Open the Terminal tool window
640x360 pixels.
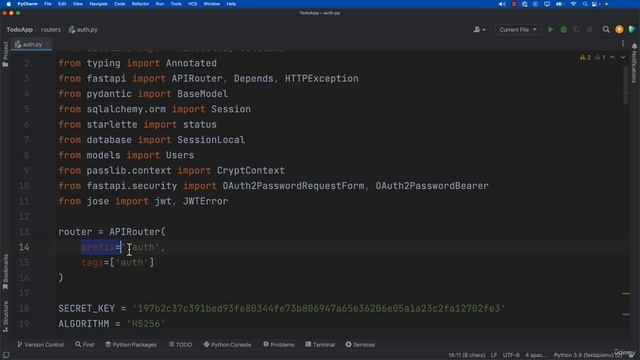(320, 344)
